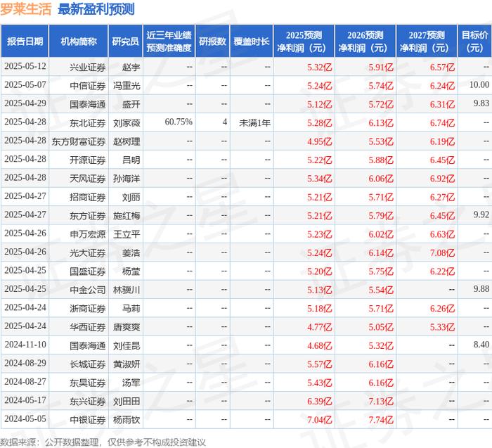
Task: Click the 国盛证券 institution cell
Action: click(88, 271)
